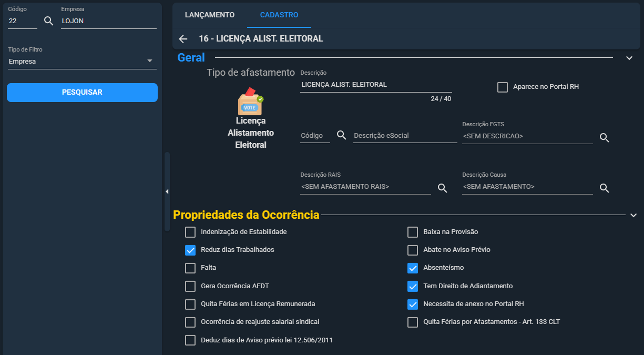Open Descrição FGTS search lookup
This screenshot has height=355, width=644.
pos(605,138)
